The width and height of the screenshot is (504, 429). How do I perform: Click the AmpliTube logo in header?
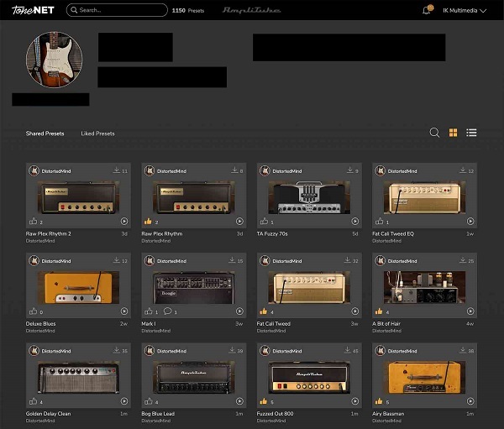click(251, 10)
